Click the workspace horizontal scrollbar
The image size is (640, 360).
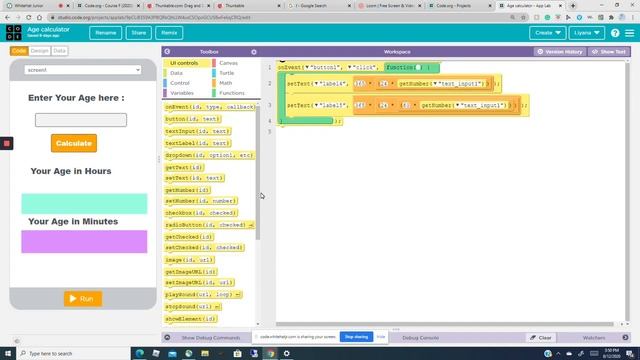tap(445, 324)
